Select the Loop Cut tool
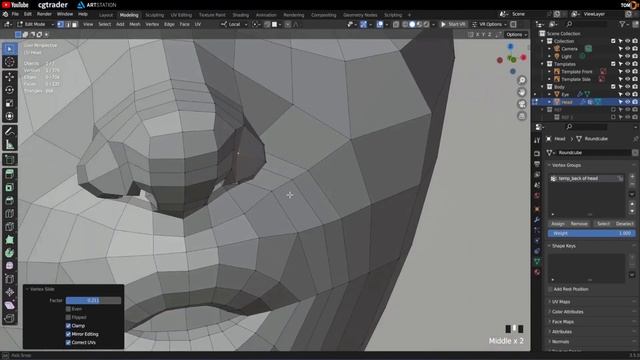This screenshot has height=360, width=640. 9,213
